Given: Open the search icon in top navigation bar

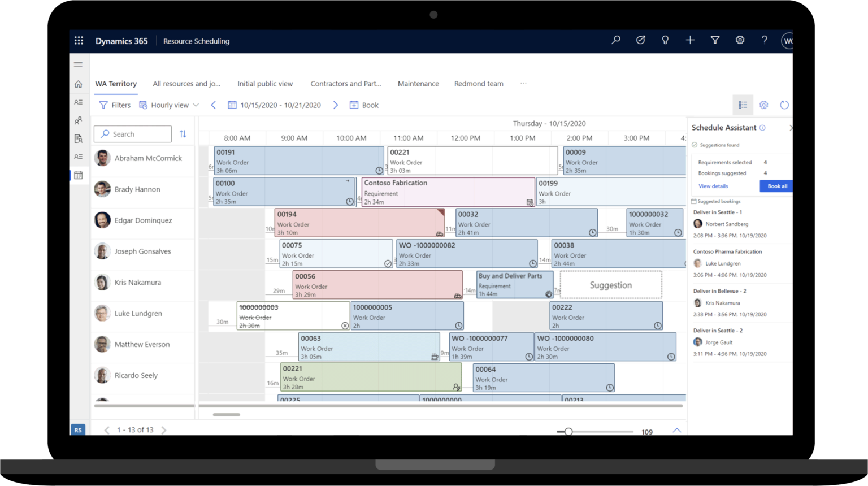Looking at the screenshot, I should (615, 40).
